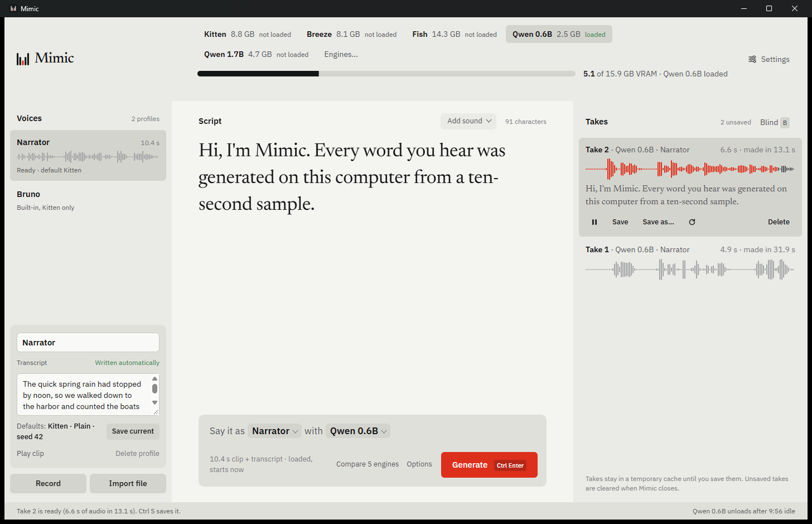Click the "2 unsaved" label

pyautogui.click(x=736, y=122)
